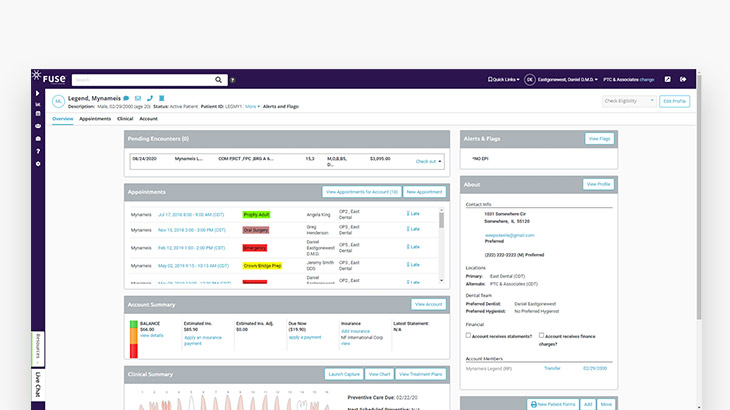Open Eastgonewest, Daniel D.M.D. user dropdown
The width and height of the screenshot is (730, 410).
tap(568, 80)
